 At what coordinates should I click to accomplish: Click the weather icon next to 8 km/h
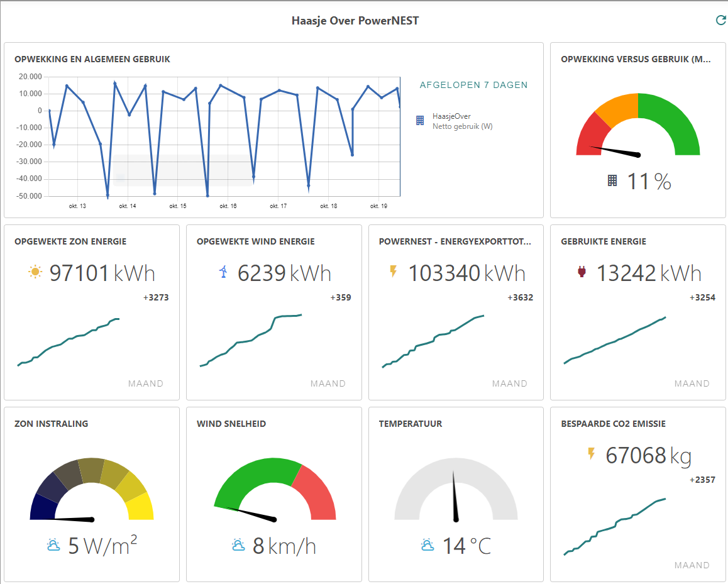pyautogui.click(x=238, y=544)
